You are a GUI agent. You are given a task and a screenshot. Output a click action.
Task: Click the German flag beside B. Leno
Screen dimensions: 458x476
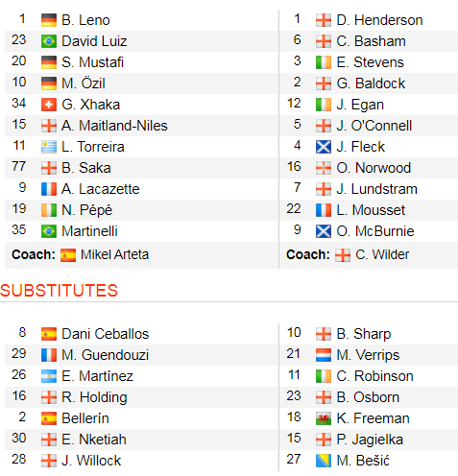pos(49,20)
